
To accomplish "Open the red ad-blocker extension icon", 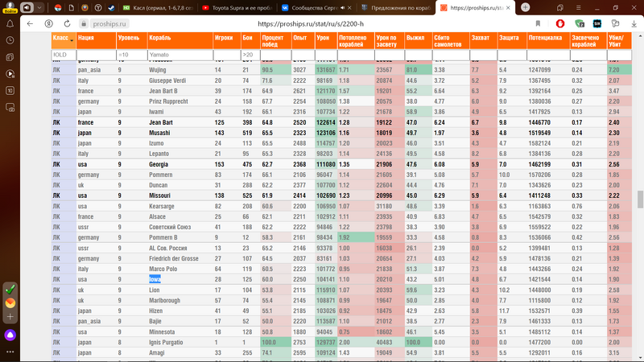I will coord(560,24).
